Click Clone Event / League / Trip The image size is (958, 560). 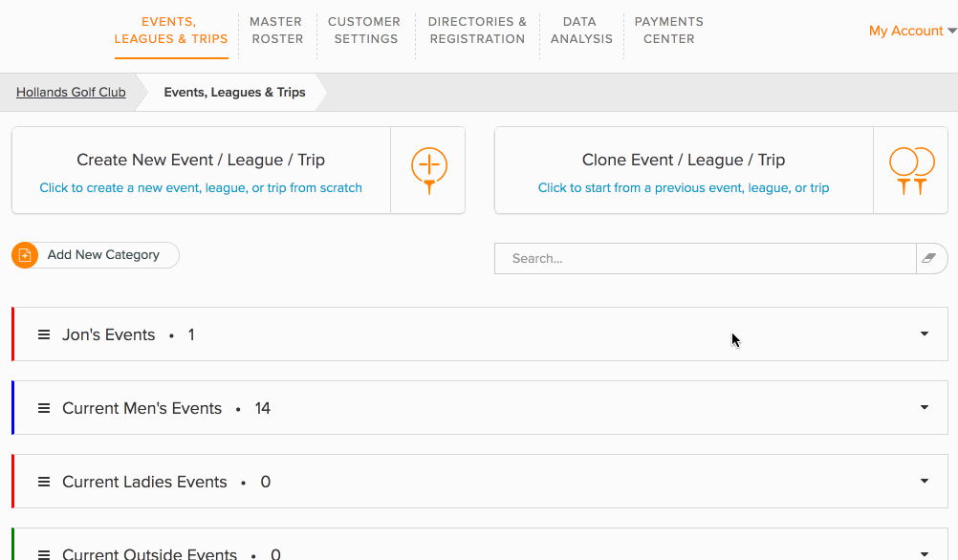(x=683, y=160)
